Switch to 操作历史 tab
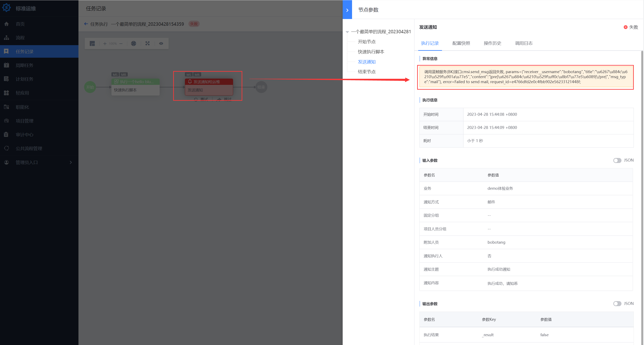This screenshot has height=345, width=644. (x=492, y=43)
